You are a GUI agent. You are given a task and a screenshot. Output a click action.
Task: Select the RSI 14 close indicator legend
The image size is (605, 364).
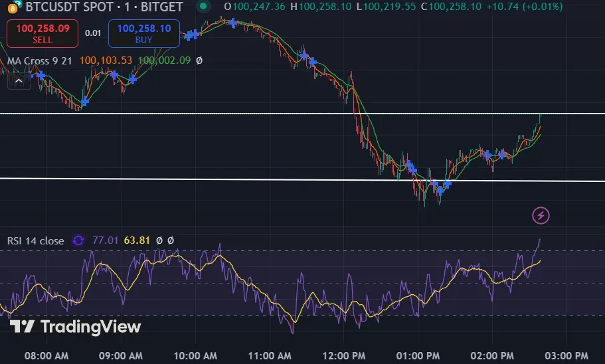point(35,240)
